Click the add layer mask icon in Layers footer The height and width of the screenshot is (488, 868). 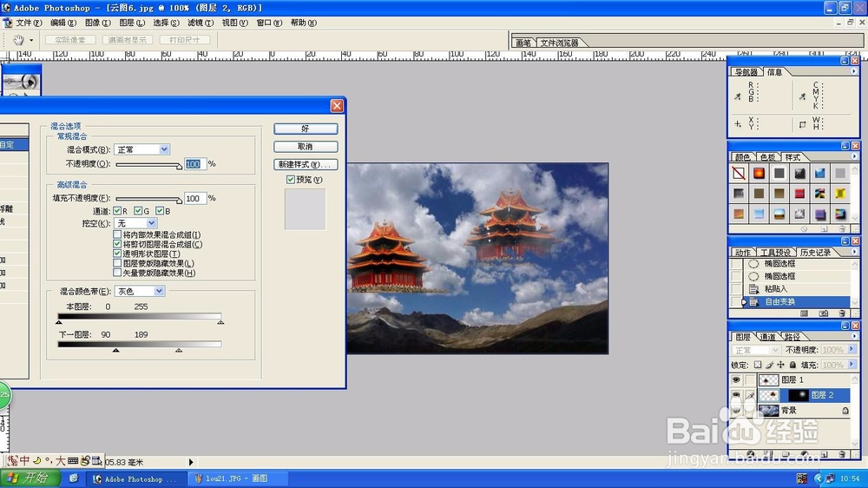pos(767,454)
